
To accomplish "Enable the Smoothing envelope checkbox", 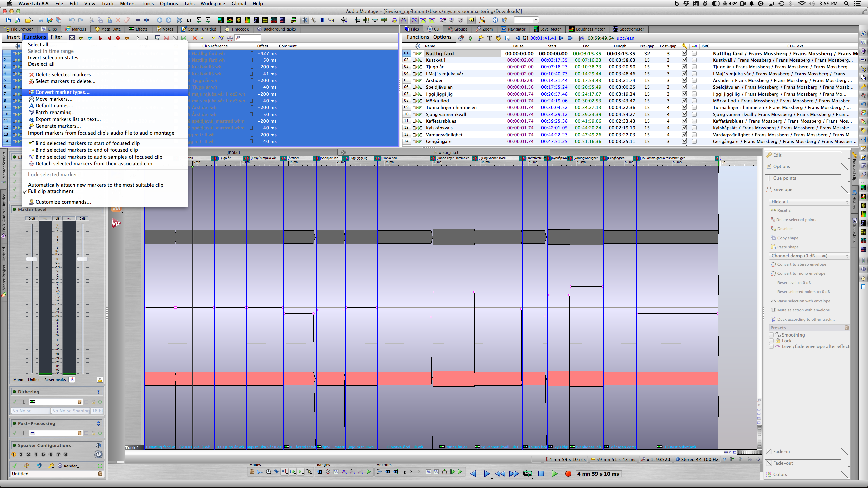I will (771, 335).
